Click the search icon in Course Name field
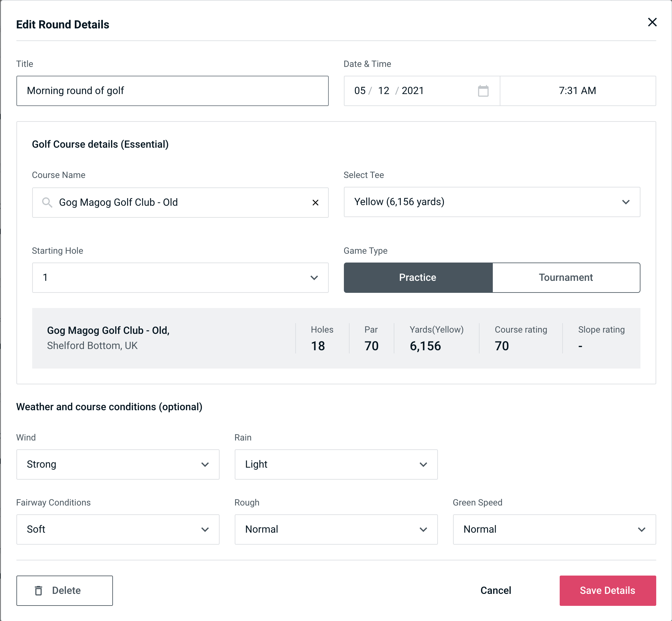Image resolution: width=672 pixels, height=621 pixels. 47,203
